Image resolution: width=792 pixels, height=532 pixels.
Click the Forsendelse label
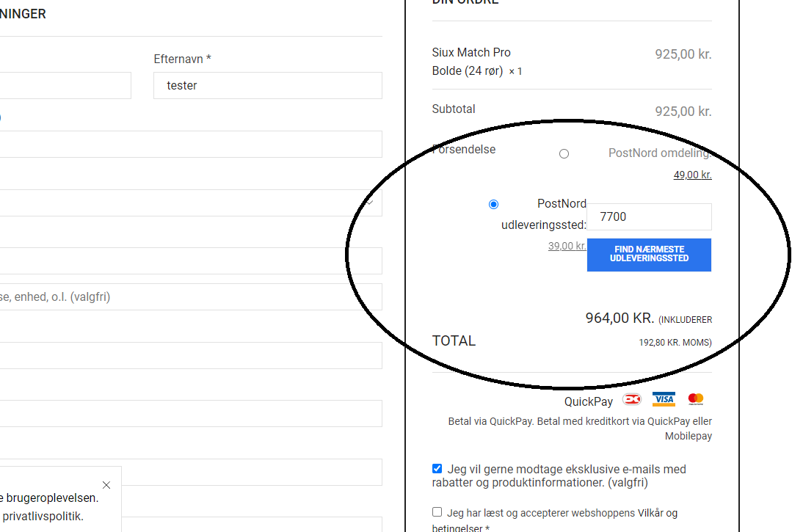464,150
